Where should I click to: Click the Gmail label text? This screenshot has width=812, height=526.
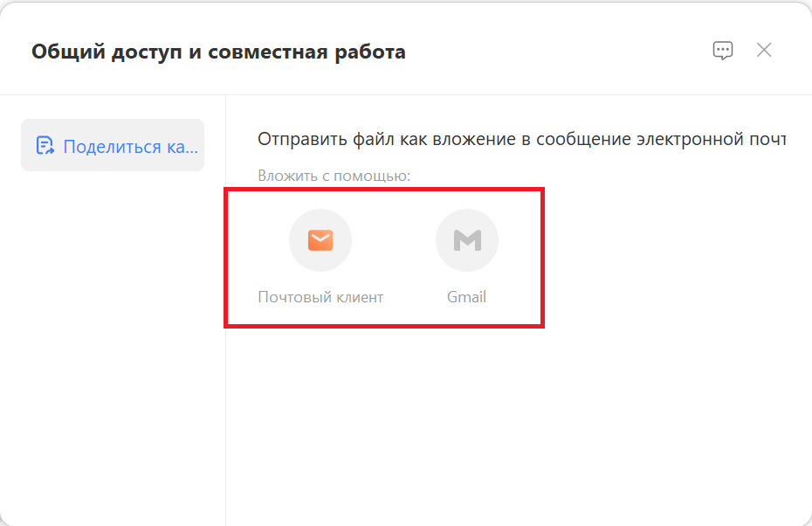467,297
